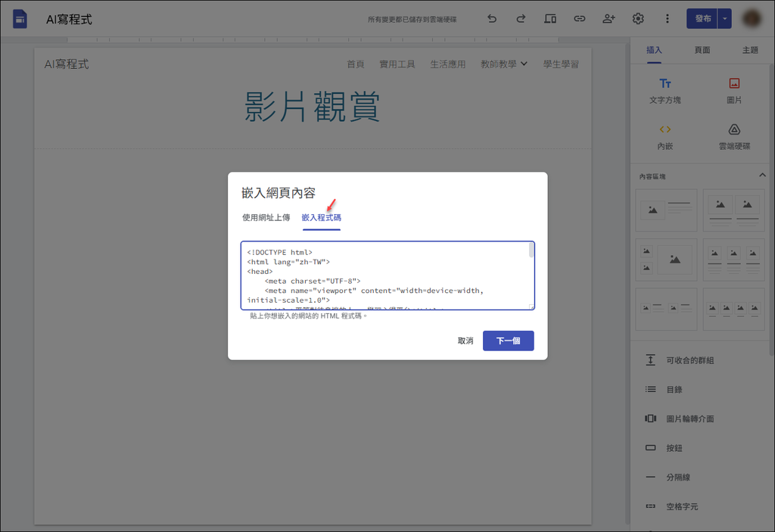Click the 發布 publish button
Image resolution: width=775 pixels, height=532 pixels.
pos(702,19)
